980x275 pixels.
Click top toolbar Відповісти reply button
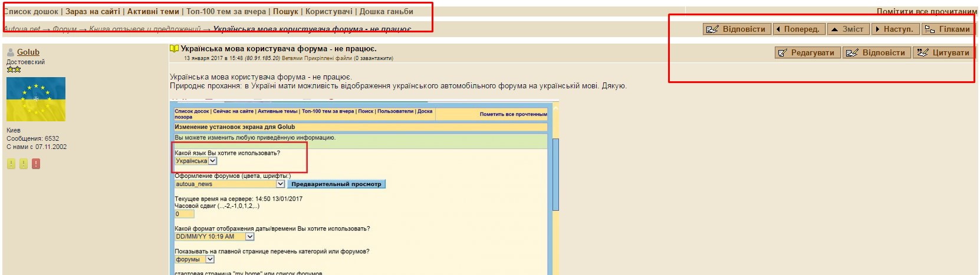[737, 29]
